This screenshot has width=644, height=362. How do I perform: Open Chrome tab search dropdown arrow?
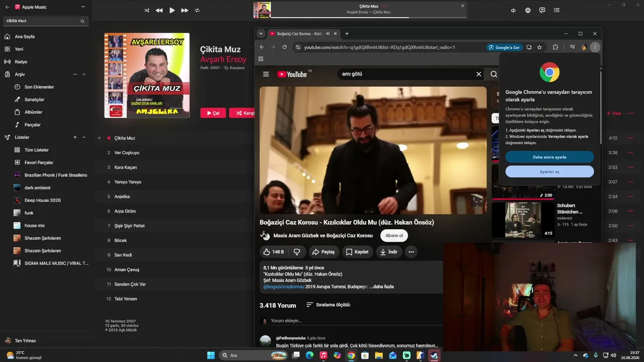[261, 34]
